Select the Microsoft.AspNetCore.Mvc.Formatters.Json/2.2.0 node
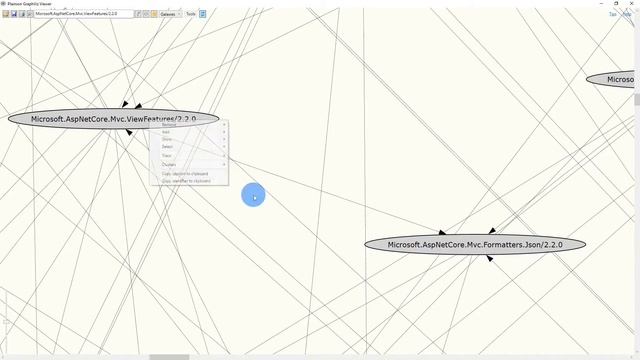This screenshot has height=360, width=640. click(x=475, y=245)
